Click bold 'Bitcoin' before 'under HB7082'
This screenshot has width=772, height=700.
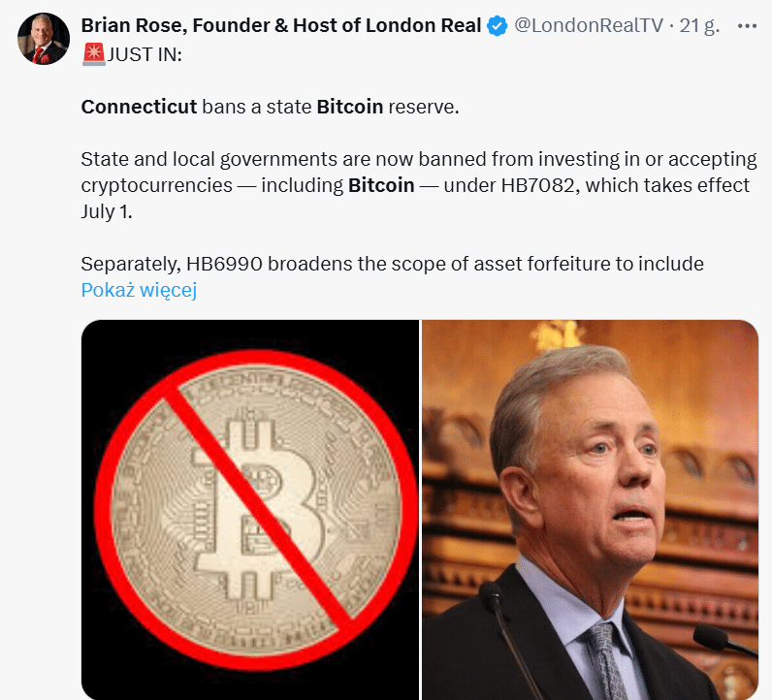[x=381, y=185]
